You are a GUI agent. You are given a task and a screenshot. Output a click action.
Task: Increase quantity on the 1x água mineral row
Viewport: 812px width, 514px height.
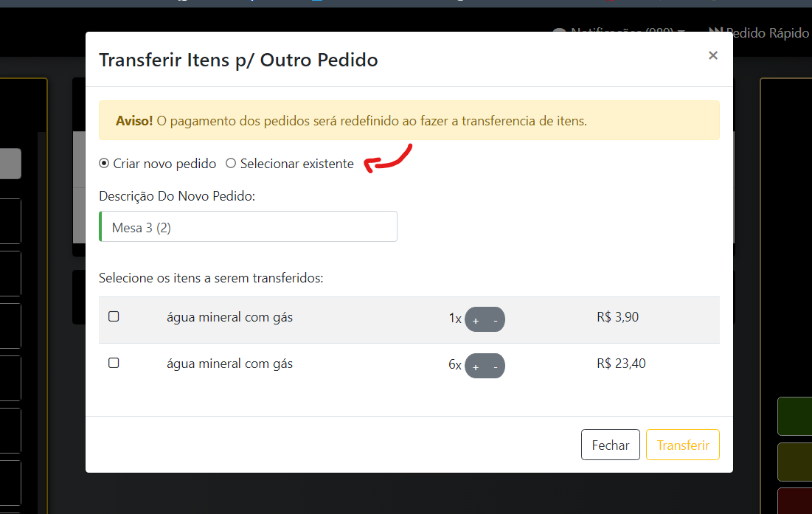click(476, 320)
